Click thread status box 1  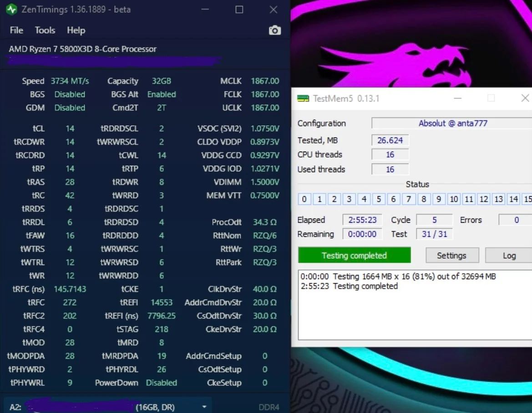point(319,199)
